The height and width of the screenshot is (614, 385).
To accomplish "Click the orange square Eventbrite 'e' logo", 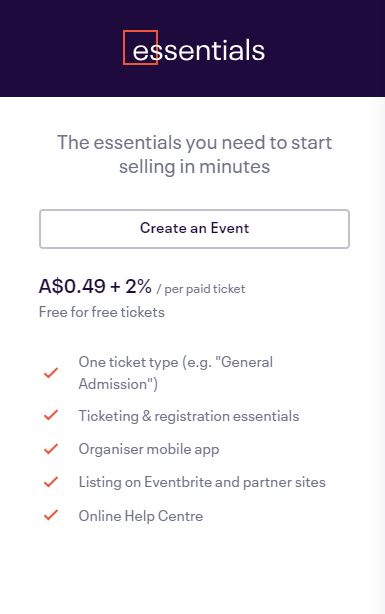I will (x=140, y=47).
